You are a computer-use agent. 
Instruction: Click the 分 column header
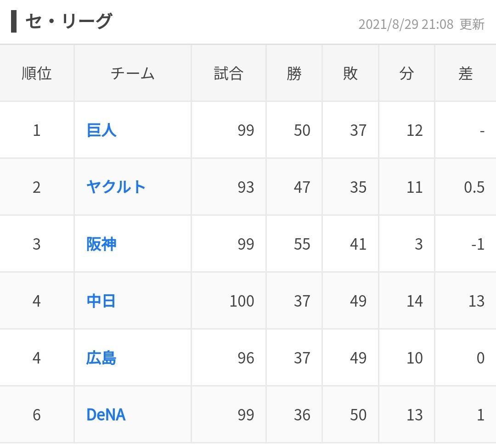pyautogui.click(x=407, y=73)
